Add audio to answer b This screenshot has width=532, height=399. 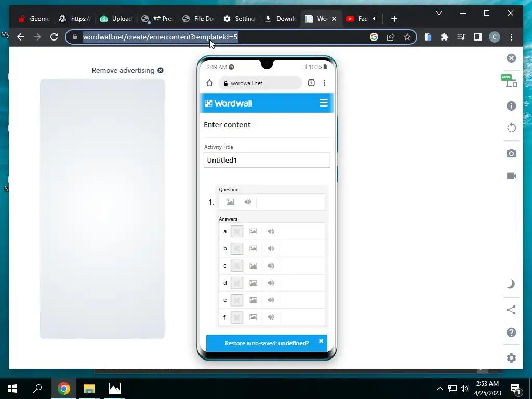pyautogui.click(x=271, y=248)
